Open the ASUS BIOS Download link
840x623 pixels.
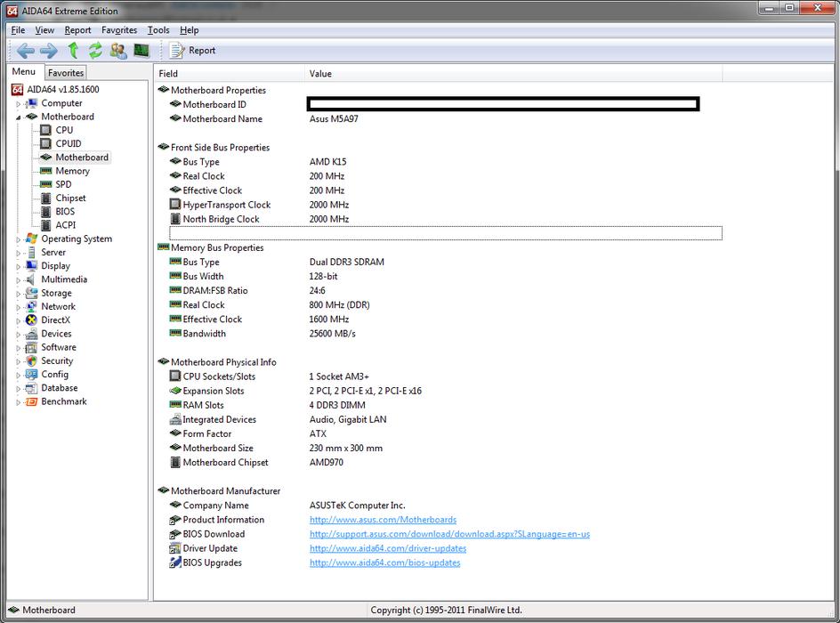point(449,534)
